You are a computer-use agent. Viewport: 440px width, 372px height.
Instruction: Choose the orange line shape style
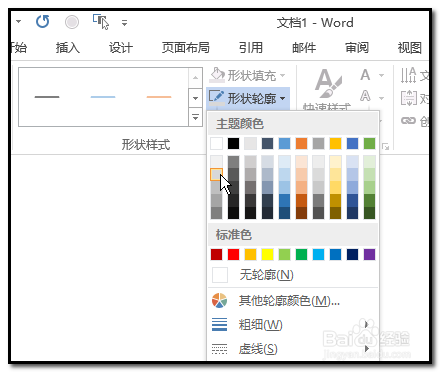(159, 97)
